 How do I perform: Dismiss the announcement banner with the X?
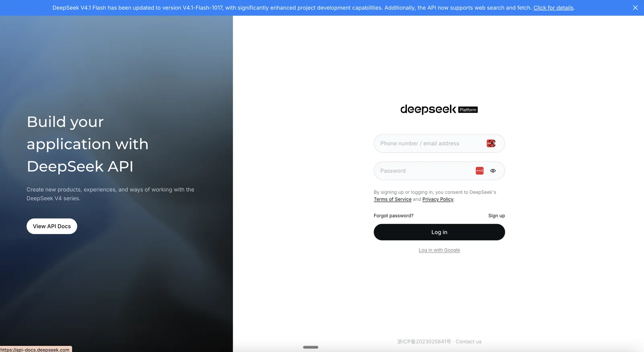pyautogui.click(x=635, y=8)
